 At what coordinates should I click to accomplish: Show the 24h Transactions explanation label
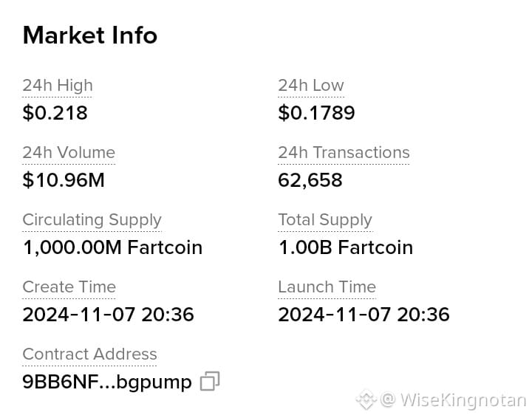[344, 152]
